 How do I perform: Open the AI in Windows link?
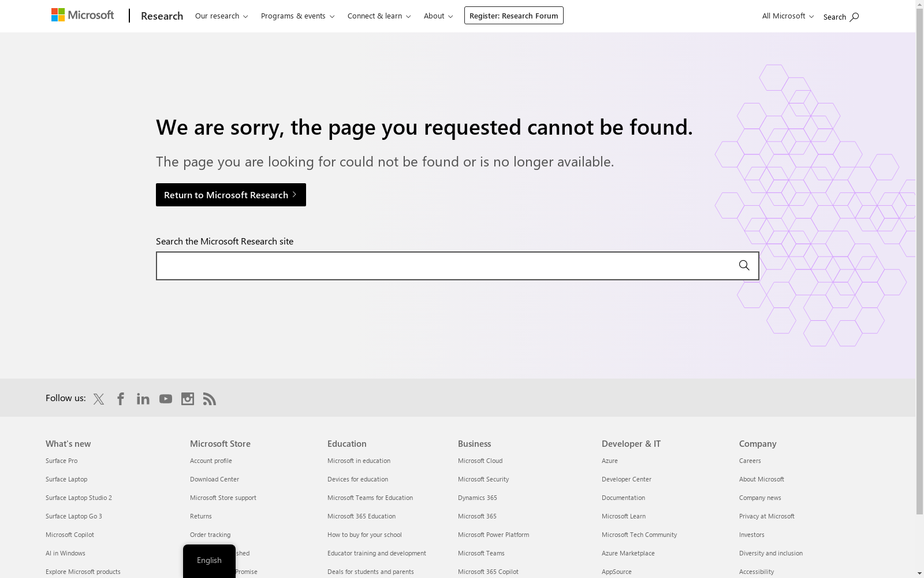(x=65, y=553)
